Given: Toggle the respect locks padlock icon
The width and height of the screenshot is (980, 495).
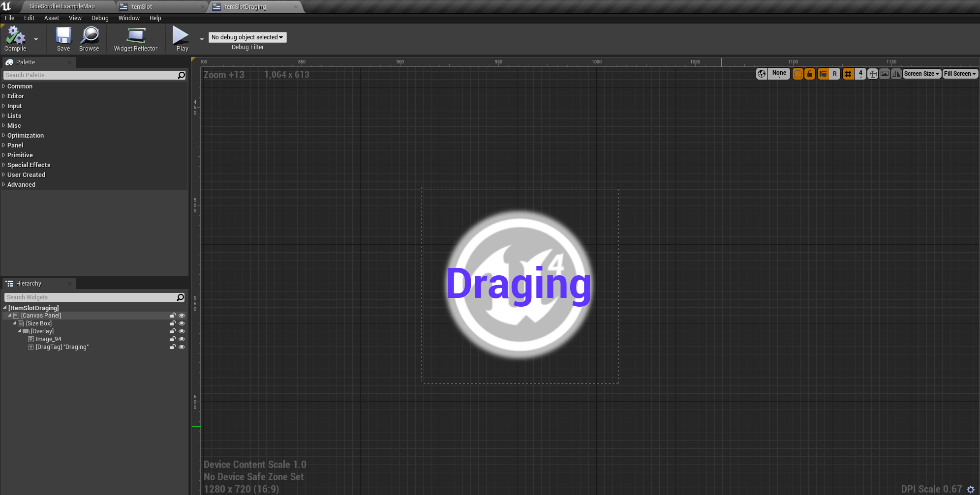Looking at the screenshot, I should [810, 74].
